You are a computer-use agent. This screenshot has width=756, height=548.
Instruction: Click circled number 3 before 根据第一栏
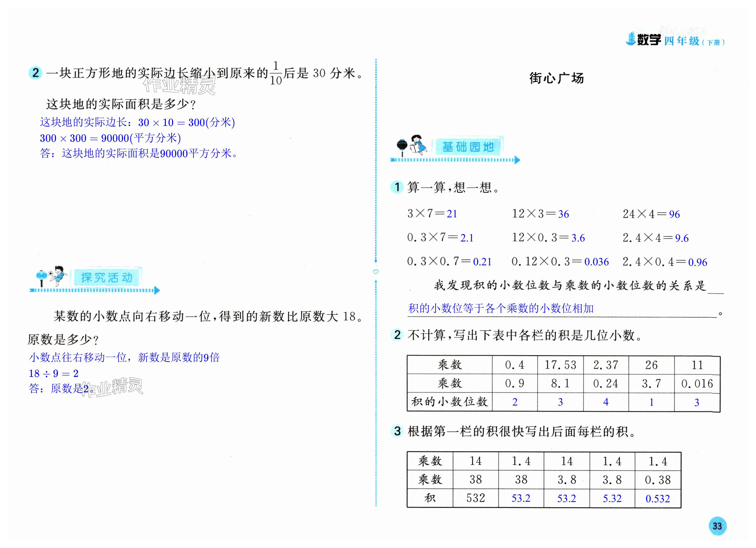[397, 431]
